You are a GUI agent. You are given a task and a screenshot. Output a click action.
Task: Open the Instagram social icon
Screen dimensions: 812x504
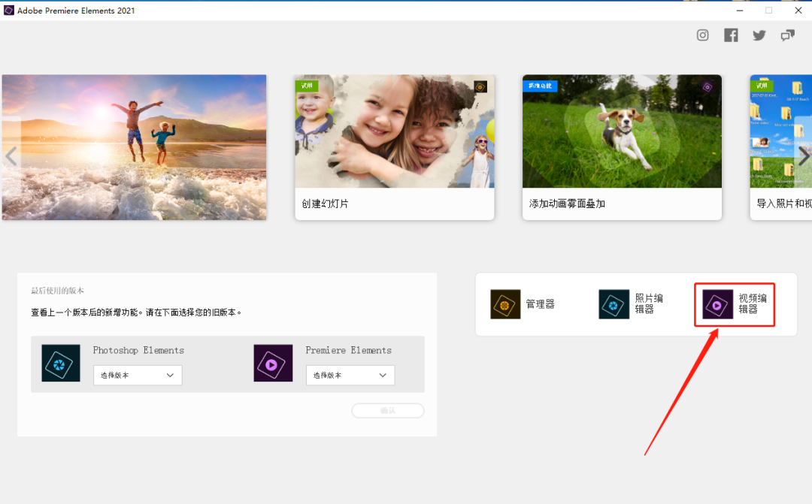(702, 35)
